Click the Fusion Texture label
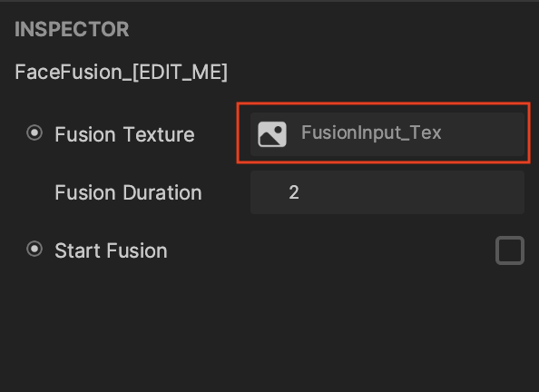This screenshot has width=539, height=392. tap(125, 134)
